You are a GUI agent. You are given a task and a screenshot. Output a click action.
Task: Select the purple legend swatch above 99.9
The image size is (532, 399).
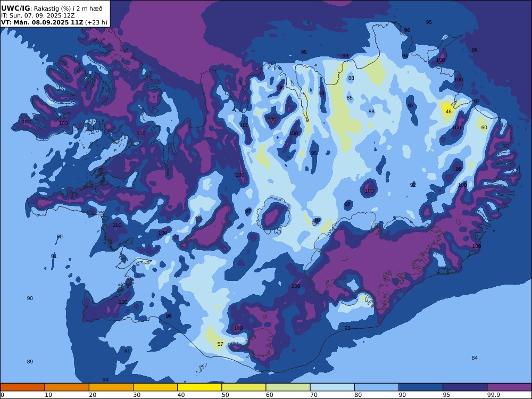point(509,387)
